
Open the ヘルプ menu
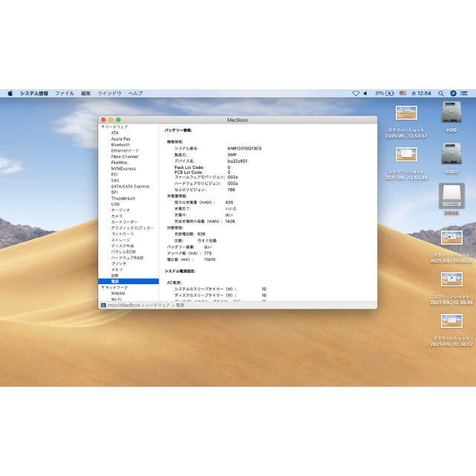[135, 93]
